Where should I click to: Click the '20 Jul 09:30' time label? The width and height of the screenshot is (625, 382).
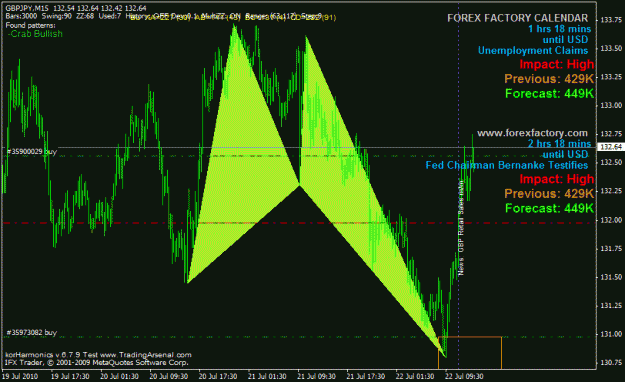pyautogui.click(x=169, y=376)
